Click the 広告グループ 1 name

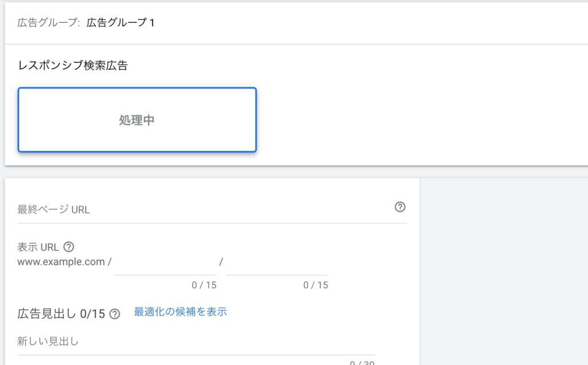coord(120,23)
